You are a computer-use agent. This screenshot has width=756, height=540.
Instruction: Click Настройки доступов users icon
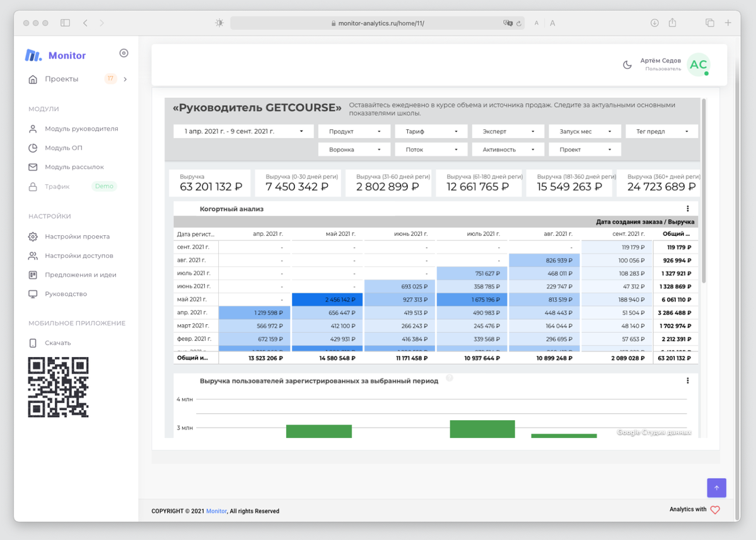pyautogui.click(x=33, y=255)
